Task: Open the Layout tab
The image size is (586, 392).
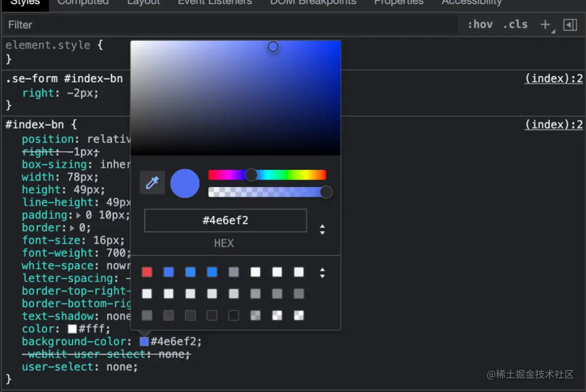Action: tap(143, 2)
